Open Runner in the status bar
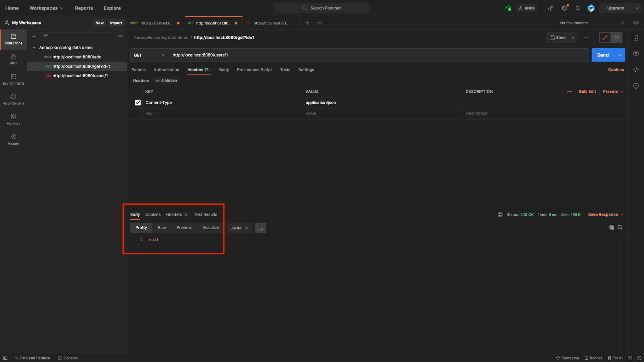The height and width of the screenshot is (362, 644). [x=593, y=358]
